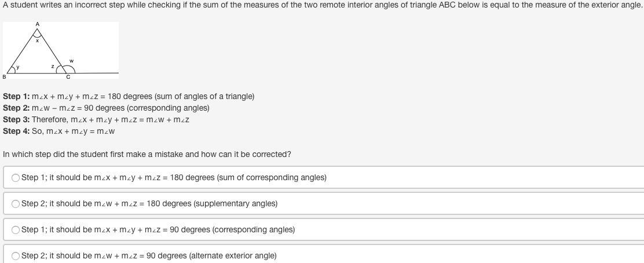644x263 pixels.
Task: Click vertex label B at bottom left
Action: click(x=5, y=76)
